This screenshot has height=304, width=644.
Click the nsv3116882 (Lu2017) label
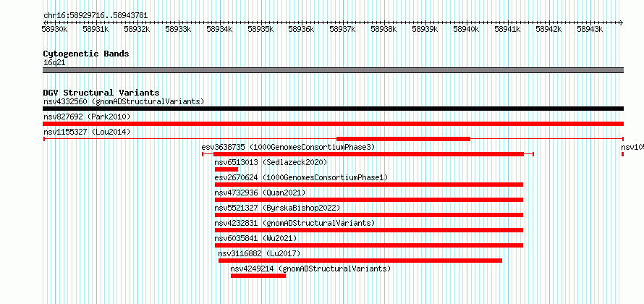[259, 253]
